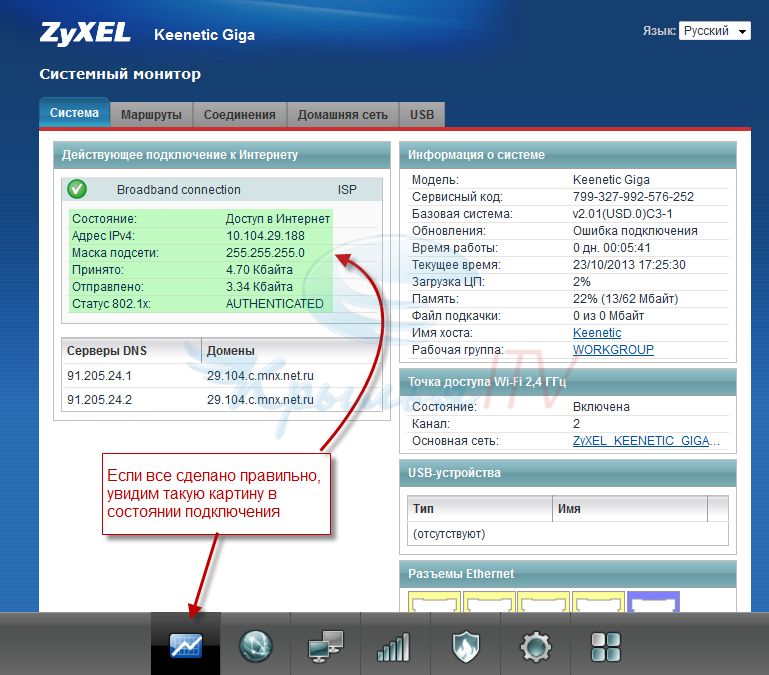Open the Wi-Fi signal bars icon

[x=393, y=647]
